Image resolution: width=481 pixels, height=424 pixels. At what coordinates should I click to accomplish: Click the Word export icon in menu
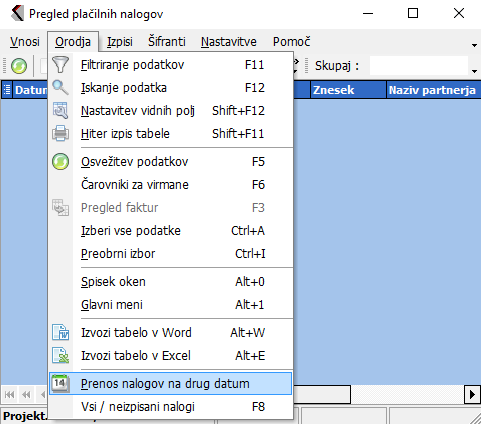(60, 333)
